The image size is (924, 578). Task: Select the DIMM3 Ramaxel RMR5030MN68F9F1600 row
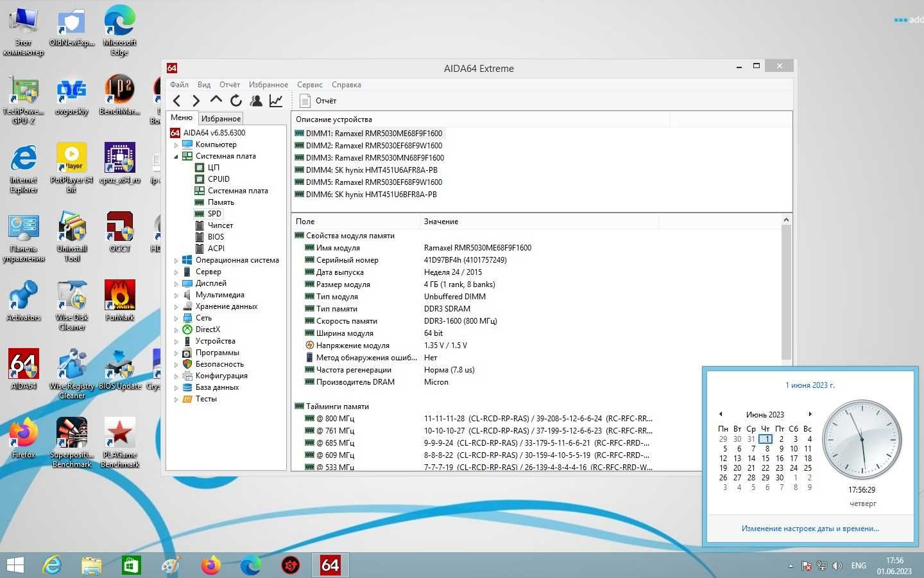(370, 158)
